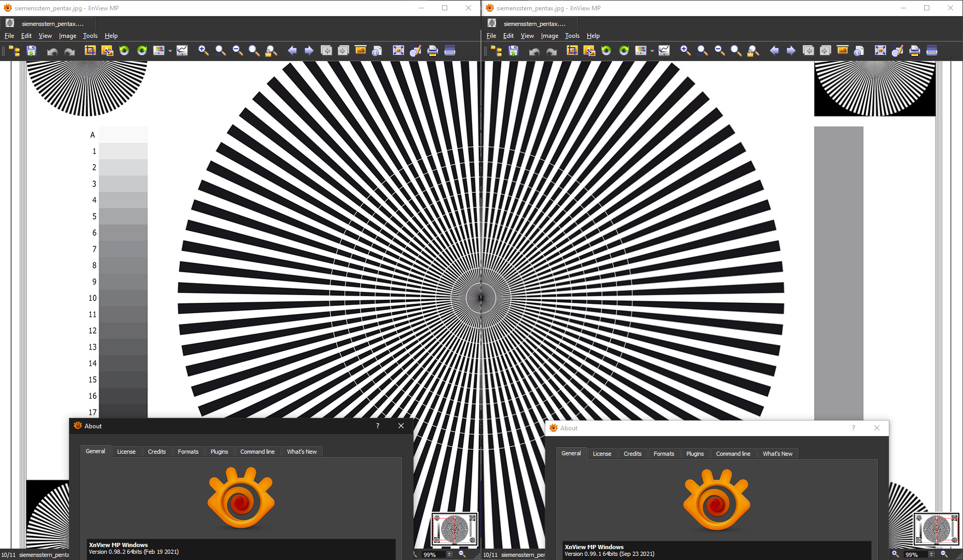This screenshot has width=963, height=560.
Task: Set 1:1 zoom in left window
Action: (x=221, y=50)
